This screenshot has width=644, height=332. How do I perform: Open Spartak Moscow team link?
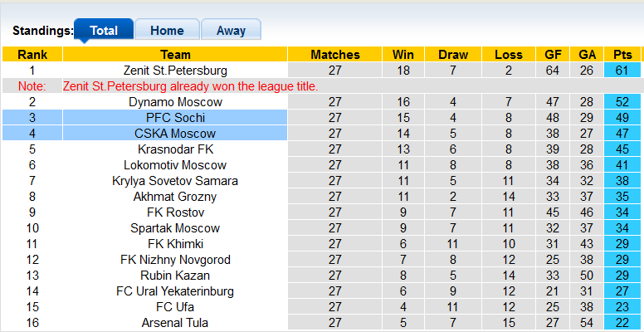(x=175, y=228)
